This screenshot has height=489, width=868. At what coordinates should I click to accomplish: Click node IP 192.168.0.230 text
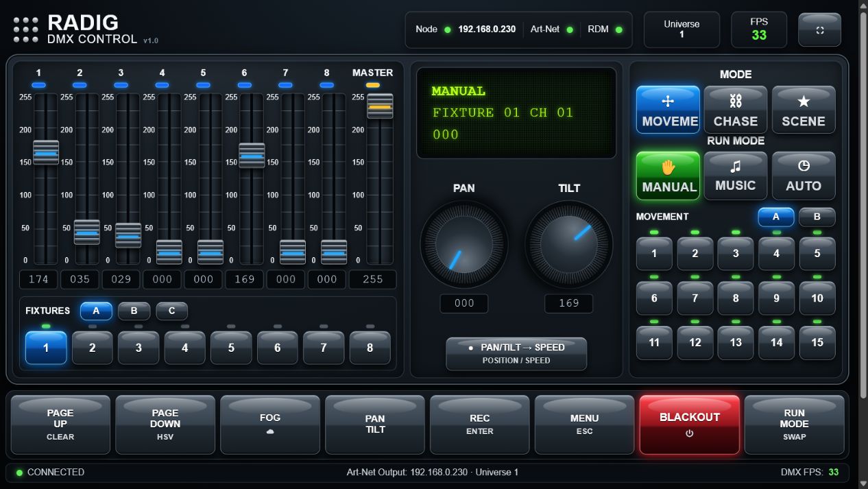tap(487, 29)
